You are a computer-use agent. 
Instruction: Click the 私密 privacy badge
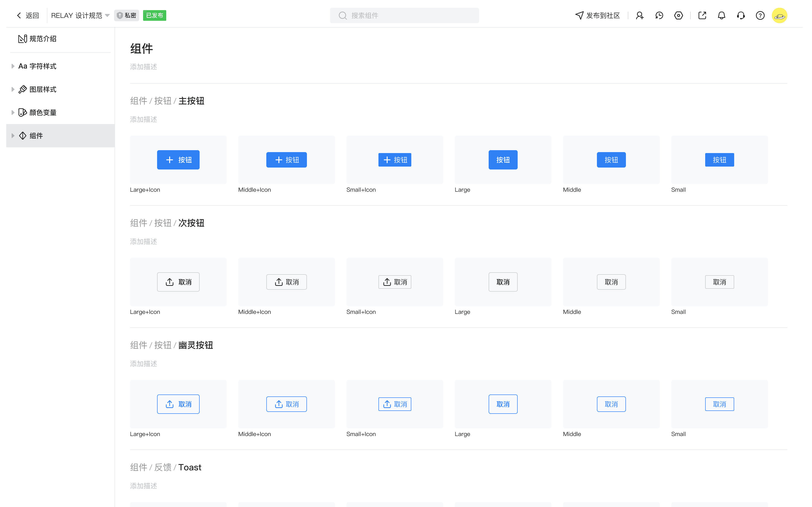[126, 15]
